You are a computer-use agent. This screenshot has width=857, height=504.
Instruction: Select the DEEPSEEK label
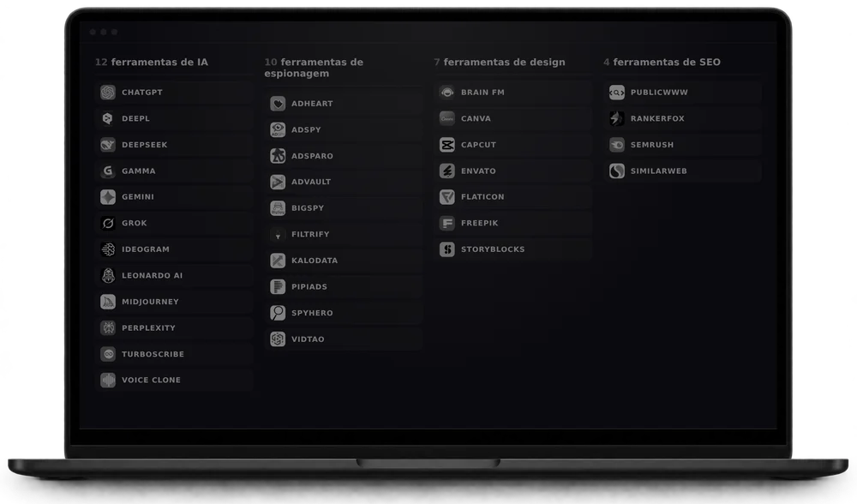(x=144, y=145)
